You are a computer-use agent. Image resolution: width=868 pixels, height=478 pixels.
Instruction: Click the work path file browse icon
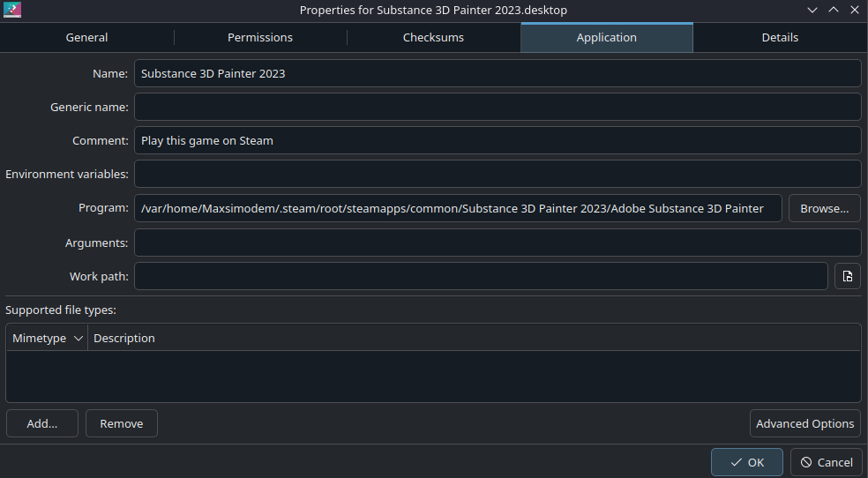[847, 276]
